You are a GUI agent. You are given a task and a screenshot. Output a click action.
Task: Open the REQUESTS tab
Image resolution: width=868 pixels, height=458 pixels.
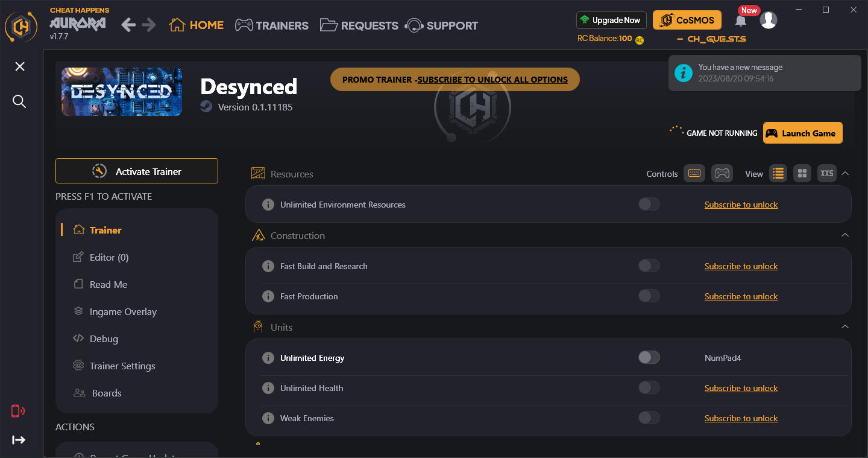tap(359, 25)
